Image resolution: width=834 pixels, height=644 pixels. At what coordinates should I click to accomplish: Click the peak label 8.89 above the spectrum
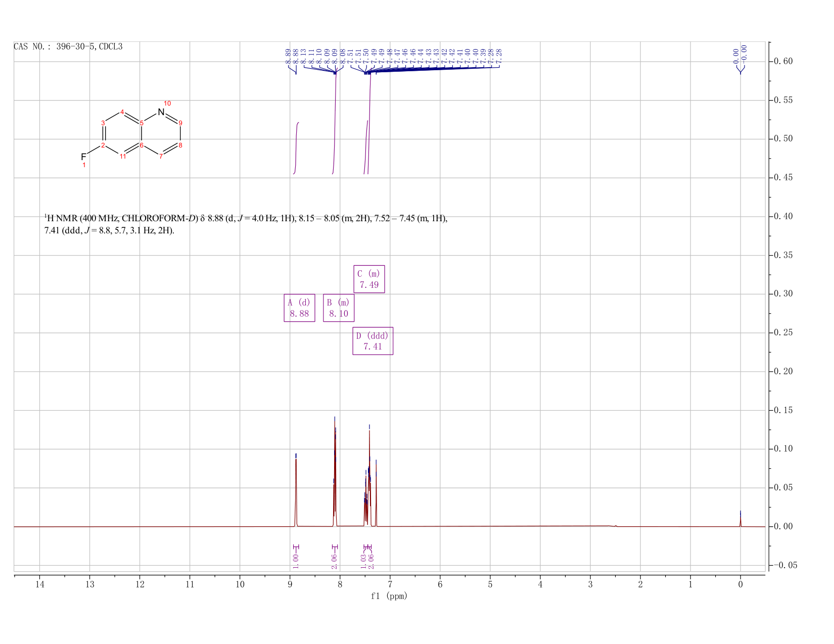288,56
